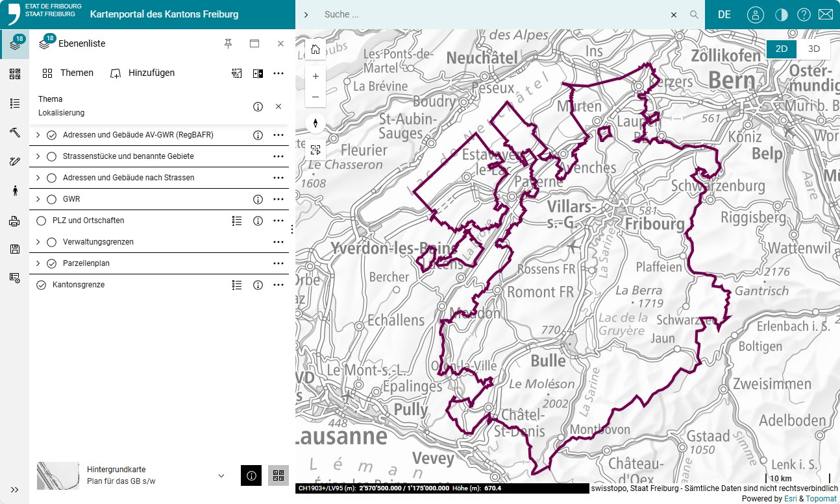The image size is (840, 504).
Task: Reset map orientation with compass button
Action: click(x=315, y=123)
